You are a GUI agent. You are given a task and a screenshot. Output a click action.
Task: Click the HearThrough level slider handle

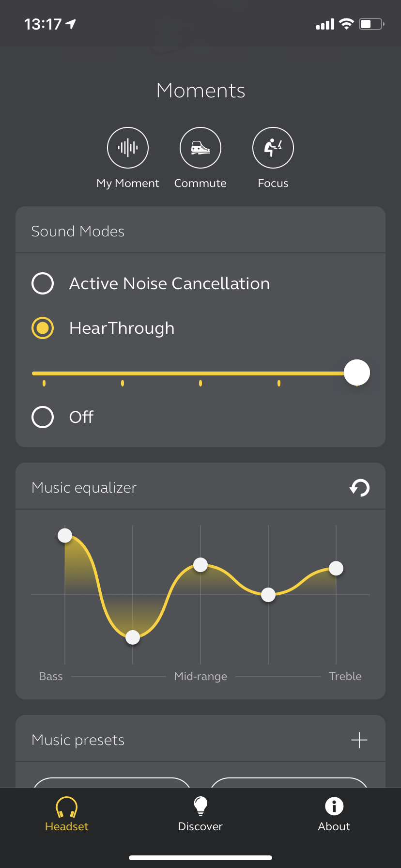[357, 373]
